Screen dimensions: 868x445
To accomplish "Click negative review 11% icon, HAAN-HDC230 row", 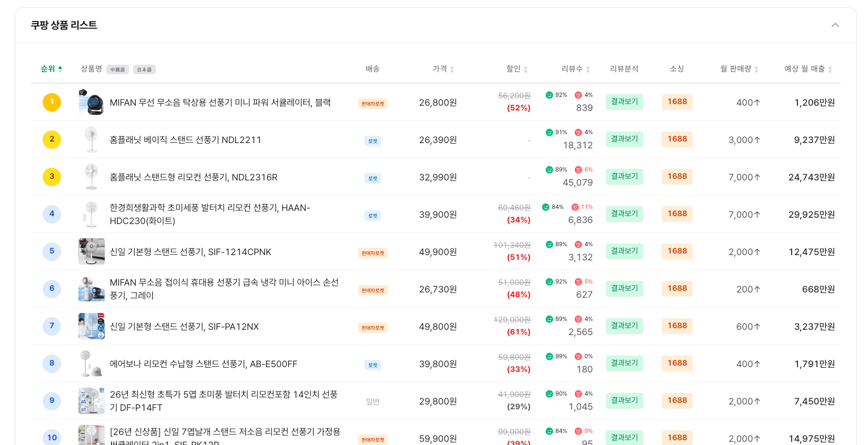I will pyautogui.click(x=575, y=207).
